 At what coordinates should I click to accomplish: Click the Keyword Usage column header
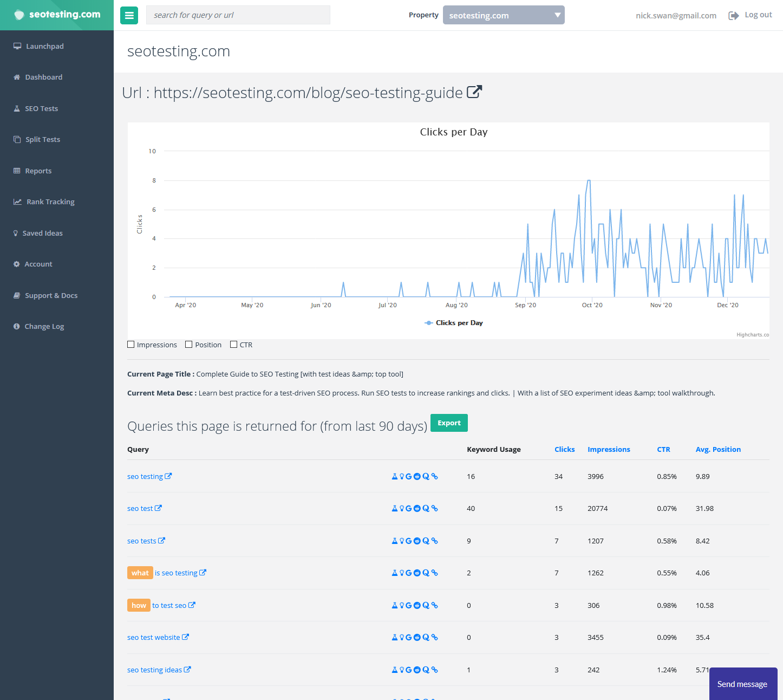tap(494, 449)
